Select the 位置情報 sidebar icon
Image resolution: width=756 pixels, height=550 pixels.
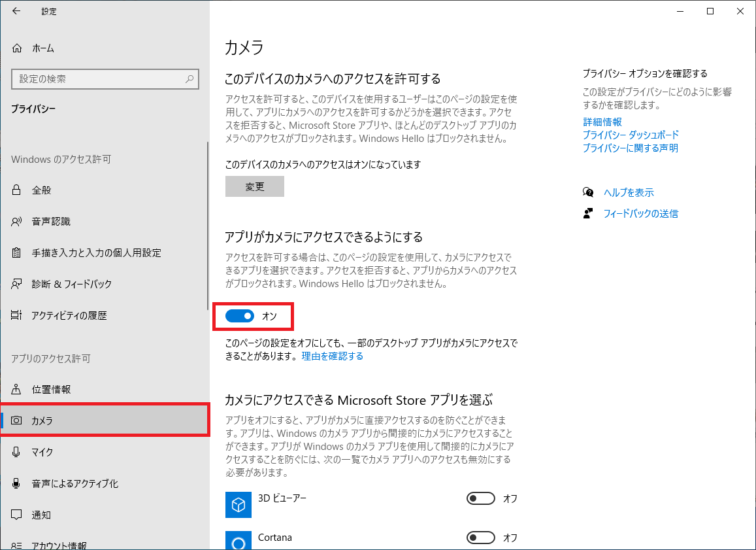[x=16, y=389]
